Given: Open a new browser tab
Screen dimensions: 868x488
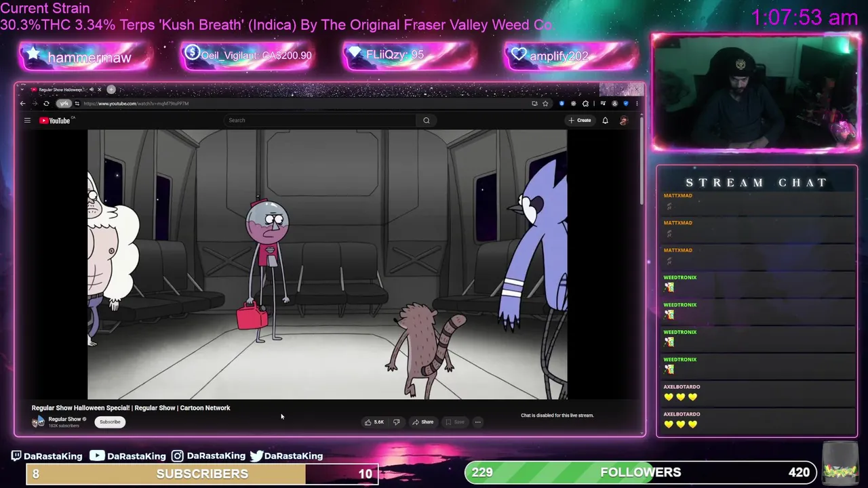Looking at the screenshot, I should (111, 89).
